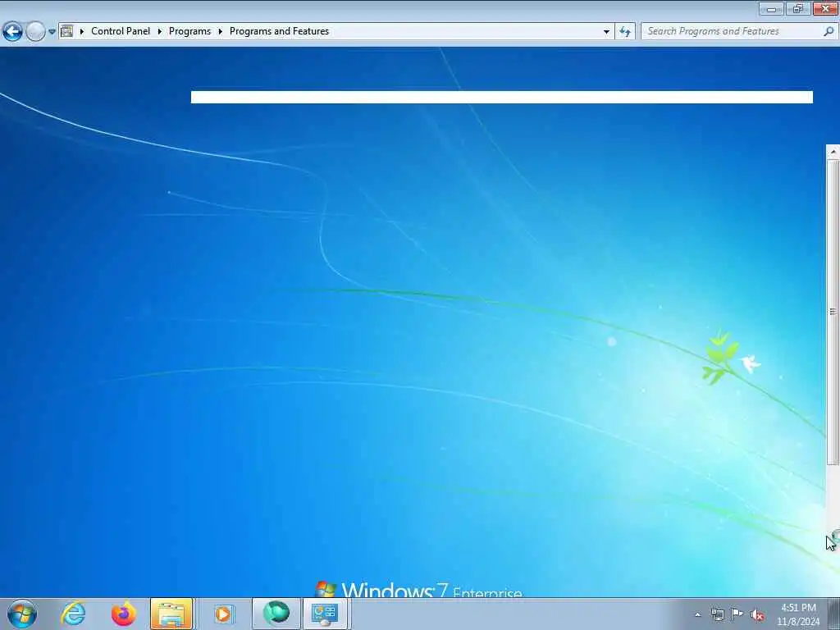Click the Show desktop strip
This screenshot has height=630, width=840.
tap(834, 614)
